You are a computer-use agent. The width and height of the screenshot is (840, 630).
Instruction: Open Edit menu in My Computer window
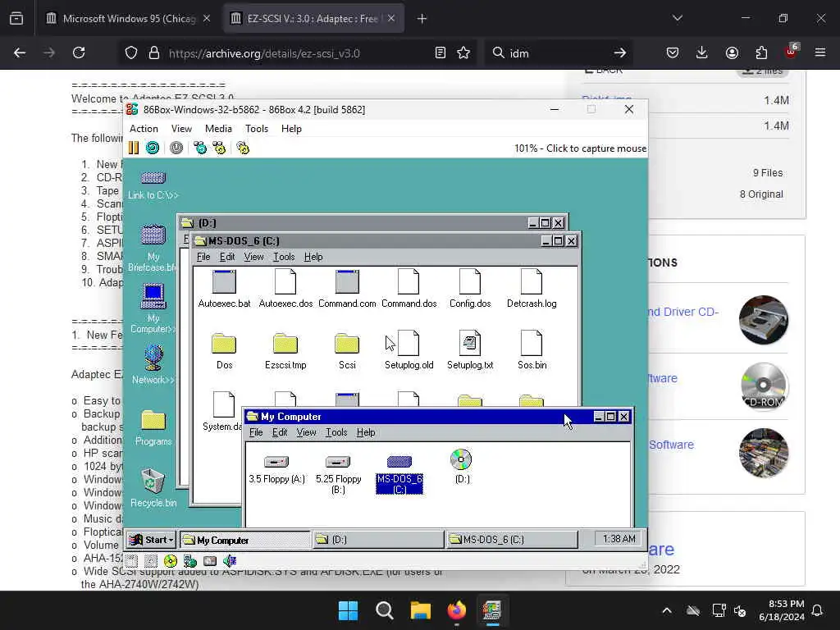(x=280, y=432)
